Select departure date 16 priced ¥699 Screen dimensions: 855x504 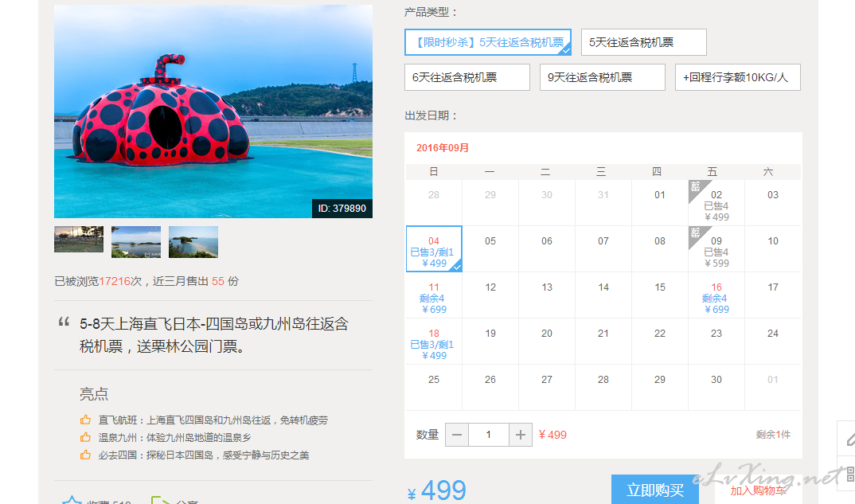pyautogui.click(x=716, y=295)
